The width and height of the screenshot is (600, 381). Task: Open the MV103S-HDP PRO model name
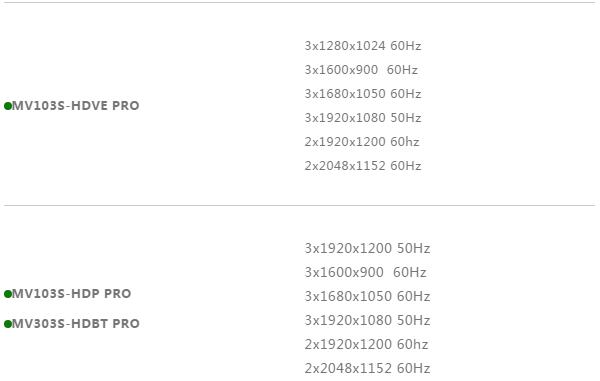72,293
